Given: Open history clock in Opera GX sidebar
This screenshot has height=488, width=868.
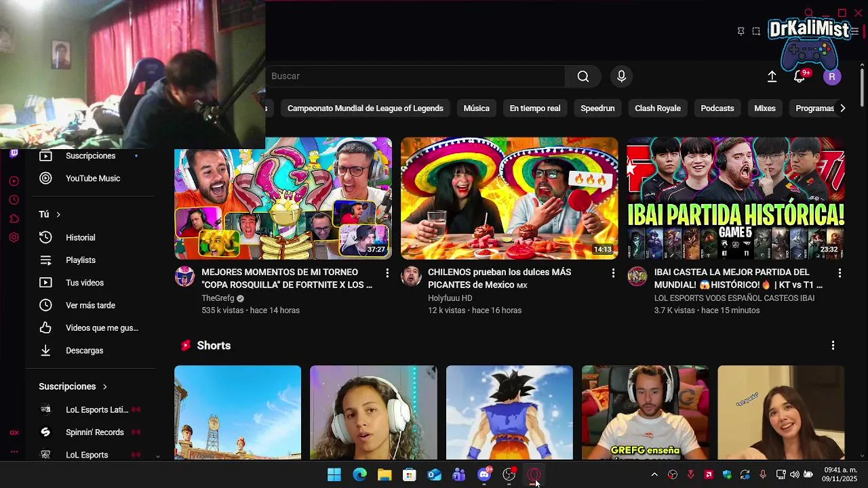Looking at the screenshot, I should click(x=14, y=200).
